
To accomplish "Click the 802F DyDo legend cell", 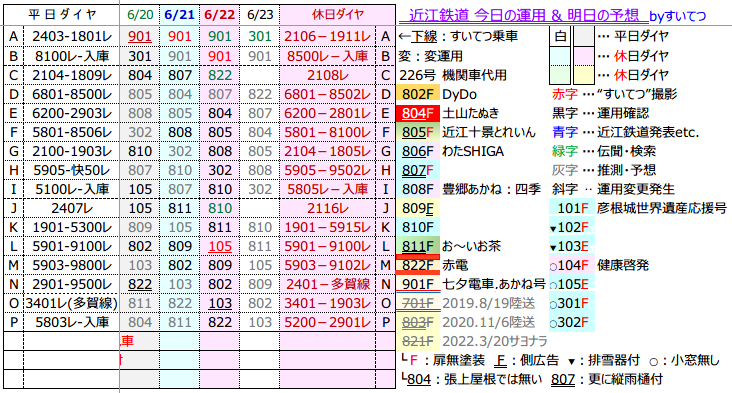I will tap(418, 94).
